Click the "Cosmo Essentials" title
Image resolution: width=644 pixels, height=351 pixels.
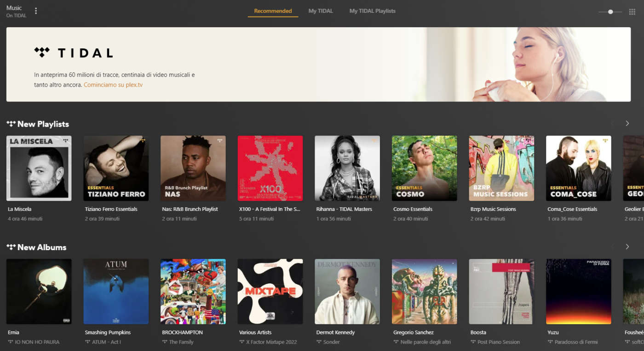[x=413, y=209]
